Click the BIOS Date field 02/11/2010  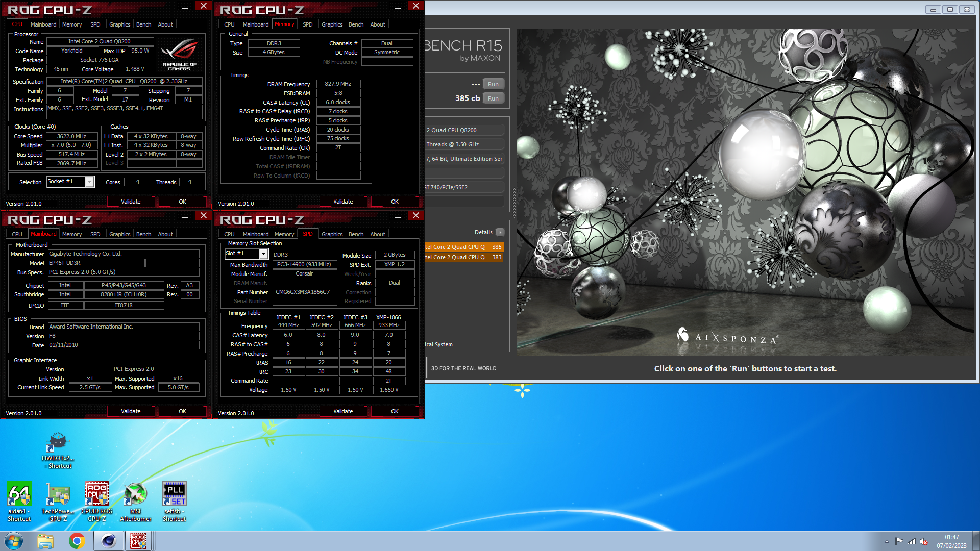(x=123, y=345)
